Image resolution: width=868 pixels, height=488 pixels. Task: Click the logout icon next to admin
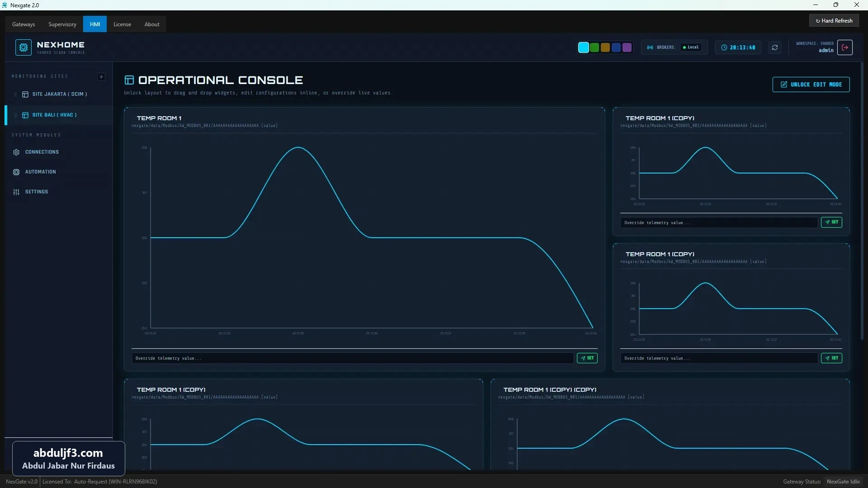845,47
